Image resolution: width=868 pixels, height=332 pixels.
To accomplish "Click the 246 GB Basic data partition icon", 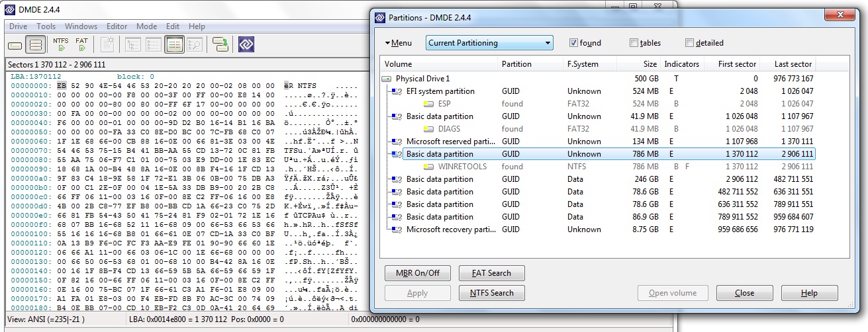I will (x=396, y=179).
